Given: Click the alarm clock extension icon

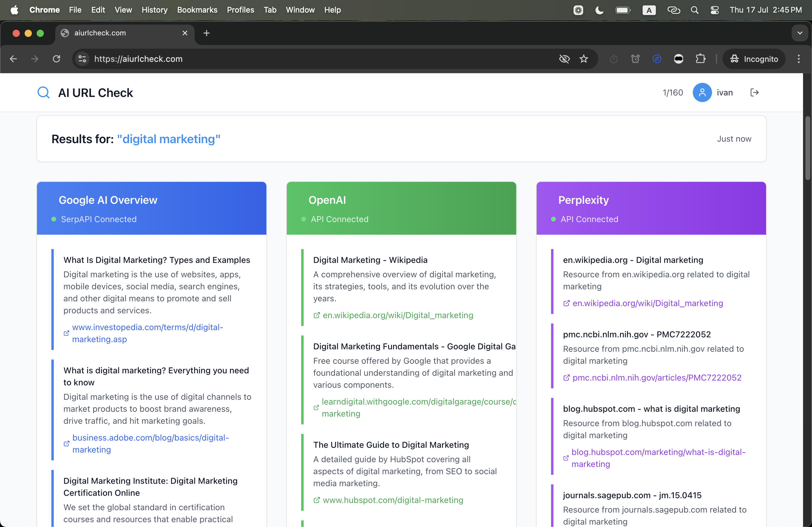Looking at the screenshot, I should point(635,59).
